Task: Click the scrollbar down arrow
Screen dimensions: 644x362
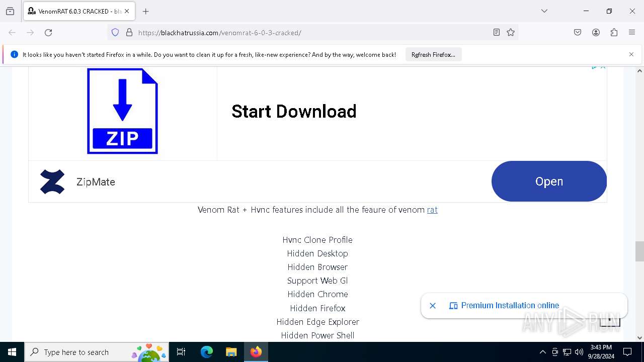Action: tap(639, 338)
